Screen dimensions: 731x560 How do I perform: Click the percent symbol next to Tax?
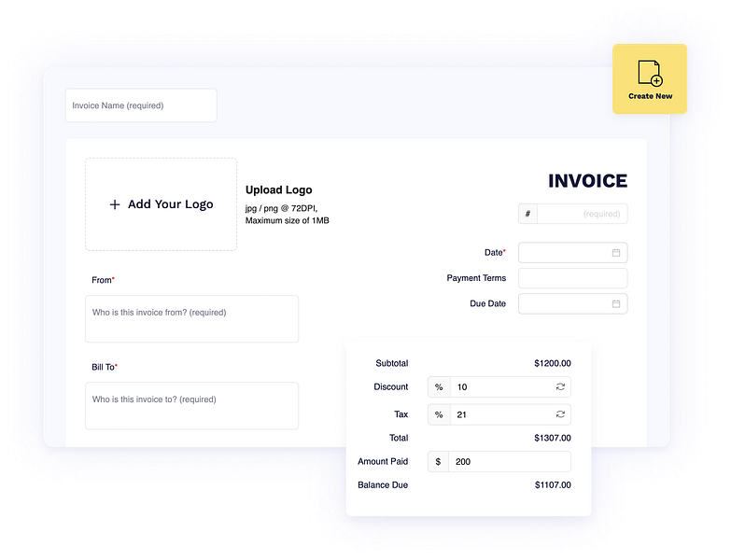[439, 414]
